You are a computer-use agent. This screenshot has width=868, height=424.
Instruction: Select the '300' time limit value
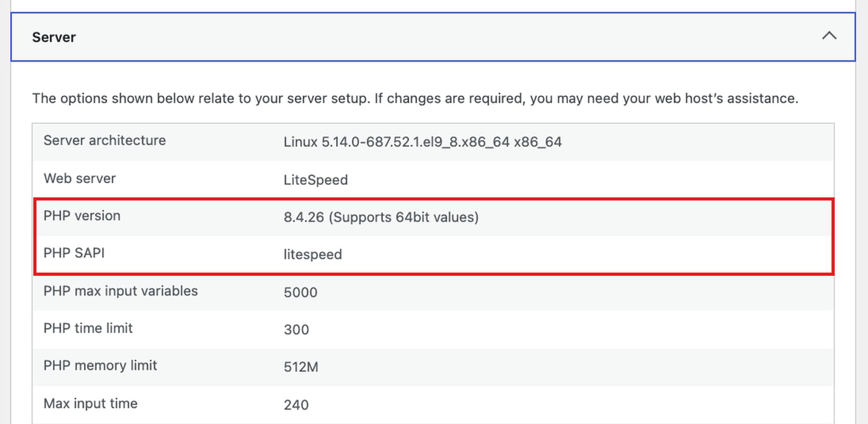coord(296,330)
